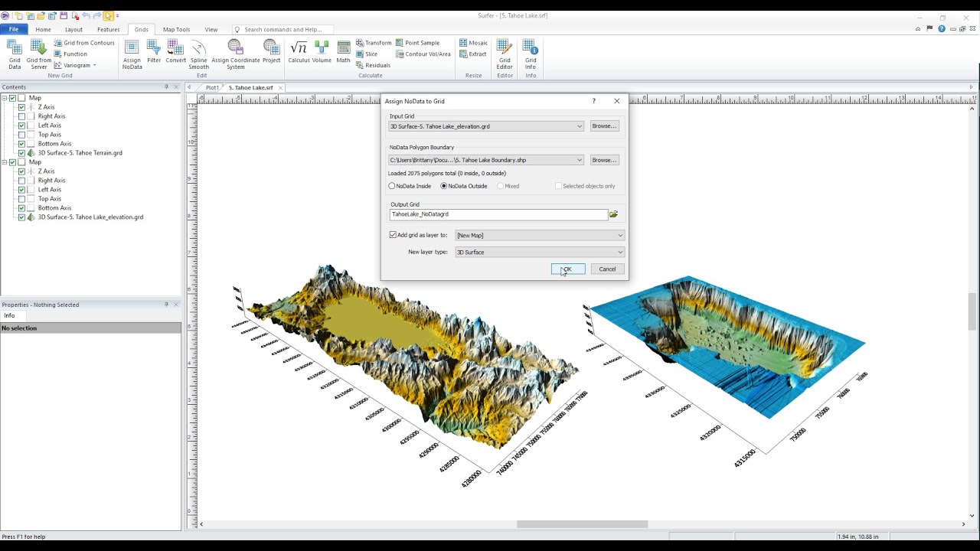Toggle Right Axis checkbox in Tahoe Terrain map
The image size is (980, 551).
coord(21,116)
